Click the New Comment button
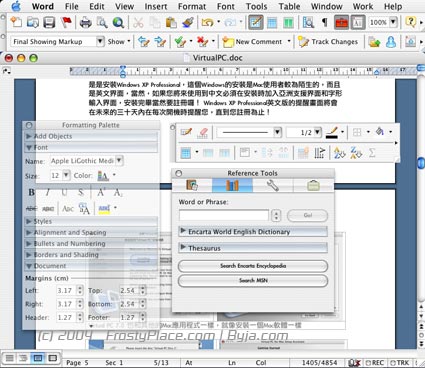 click(x=253, y=42)
